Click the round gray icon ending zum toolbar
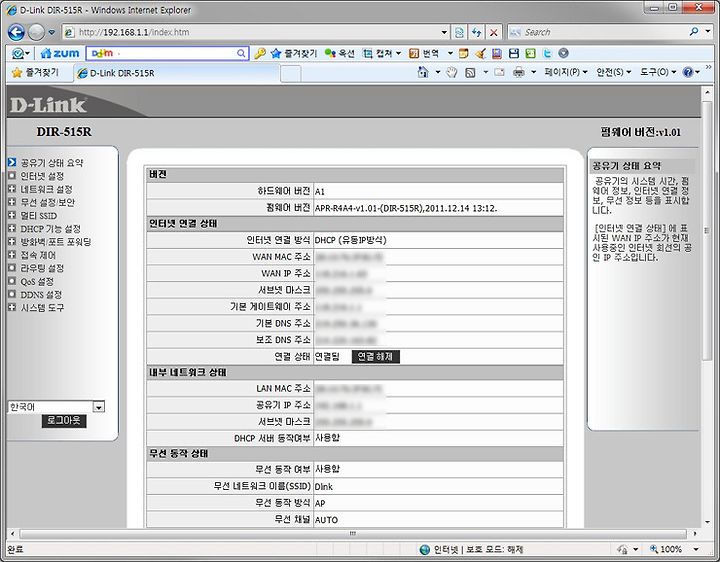Image resolution: width=720 pixels, height=562 pixels. (x=563, y=53)
